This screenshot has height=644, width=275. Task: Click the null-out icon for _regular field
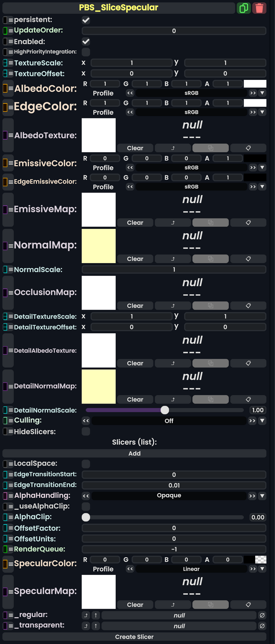(x=262, y=615)
